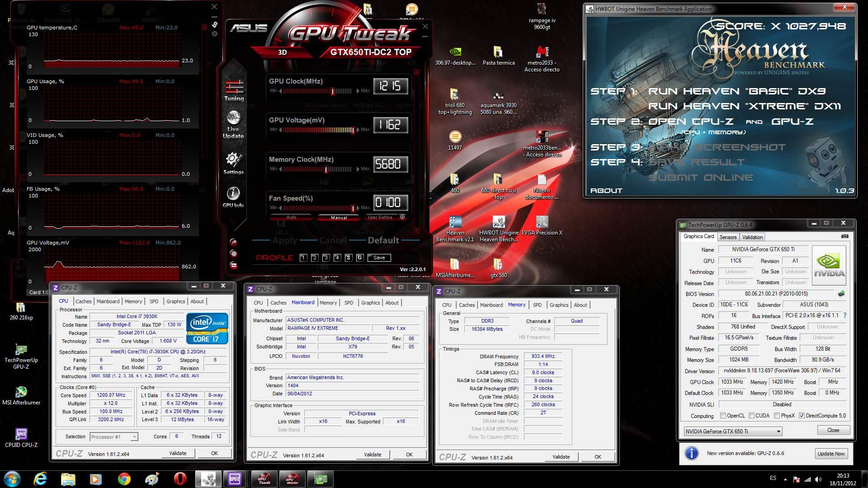Viewport: 868px width, 488px height.
Task: Click the fan User Define gear icon
Action: click(x=402, y=217)
